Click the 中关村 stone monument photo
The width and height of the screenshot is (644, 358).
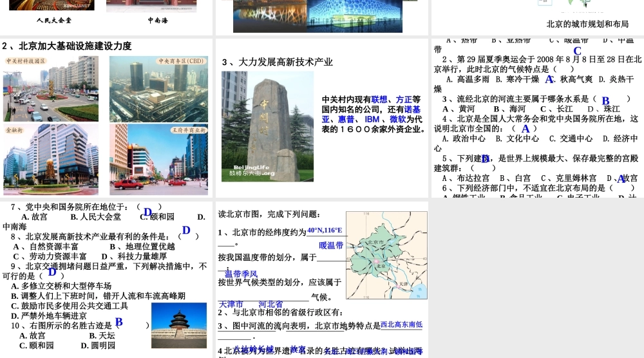click(x=267, y=126)
